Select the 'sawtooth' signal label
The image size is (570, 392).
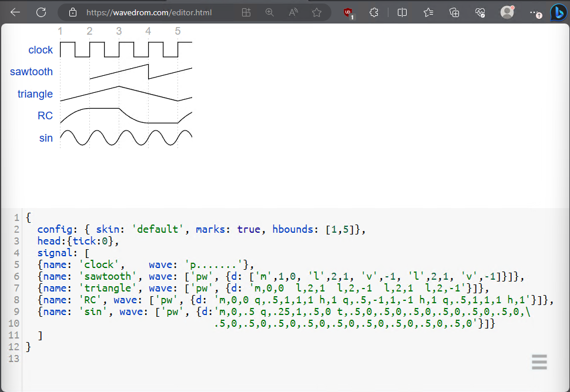(31, 72)
